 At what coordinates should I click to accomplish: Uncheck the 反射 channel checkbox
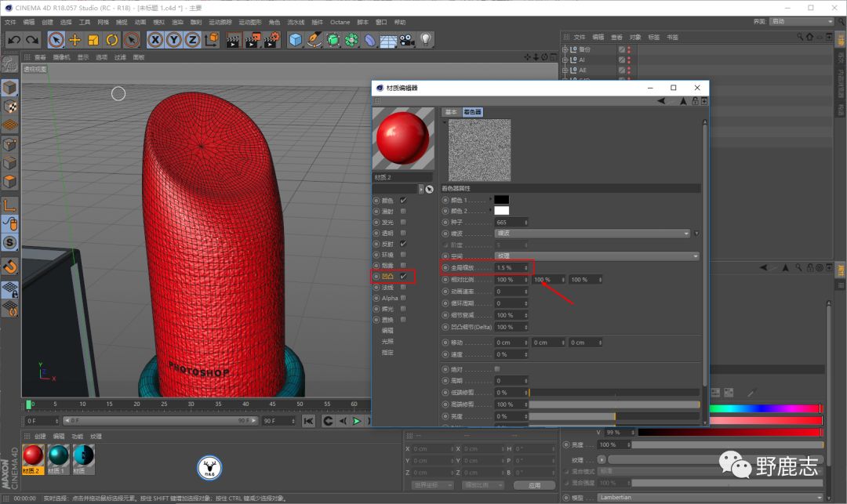pyautogui.click(x=404, y=244)
